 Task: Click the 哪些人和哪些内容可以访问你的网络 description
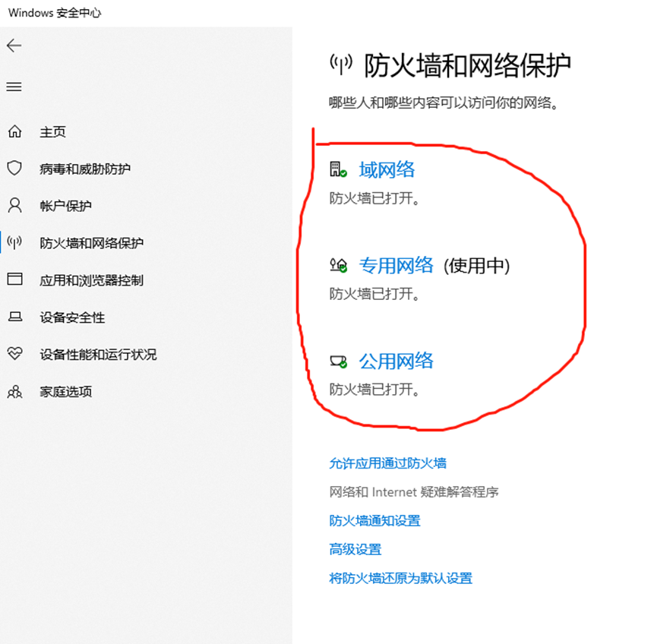click(444, 103)
